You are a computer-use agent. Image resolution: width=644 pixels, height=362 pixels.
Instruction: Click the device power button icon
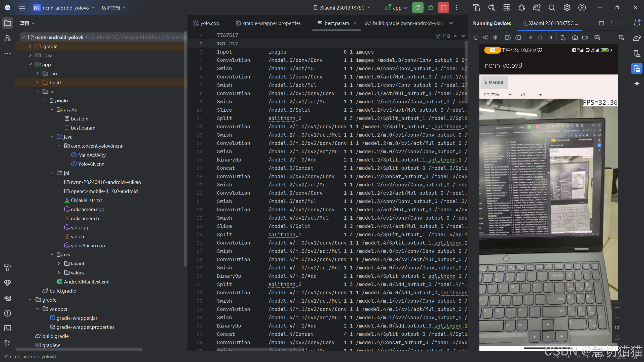coord(476,38)
